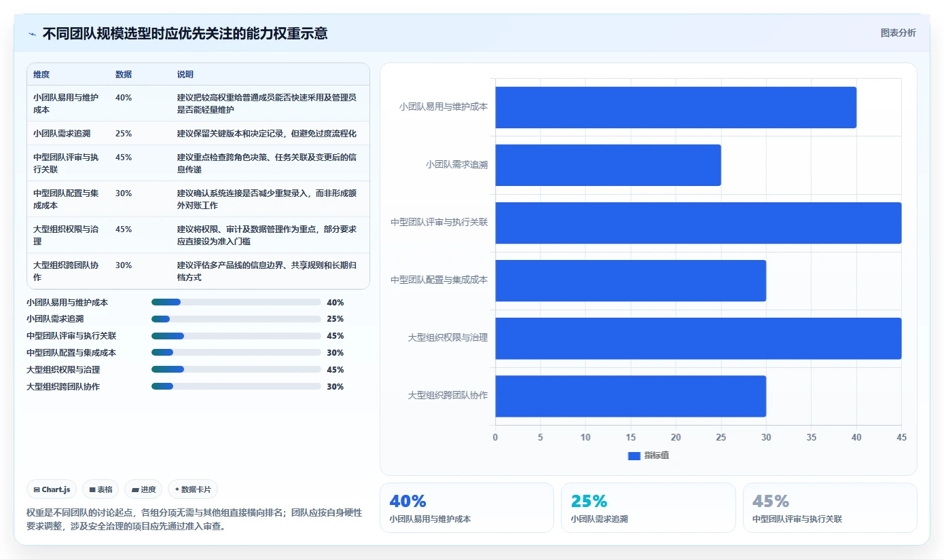Screen dimensions: 944x560
Task: Click the 中型团队评审与执行关联 progress bar
Action: coord(236,336)
